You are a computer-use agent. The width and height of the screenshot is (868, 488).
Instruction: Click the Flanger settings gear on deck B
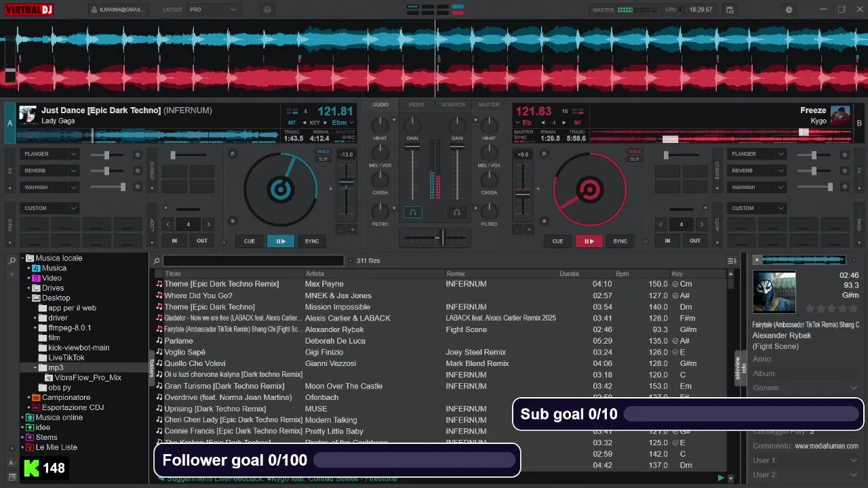pyautogui.click(x=844, y=155)
